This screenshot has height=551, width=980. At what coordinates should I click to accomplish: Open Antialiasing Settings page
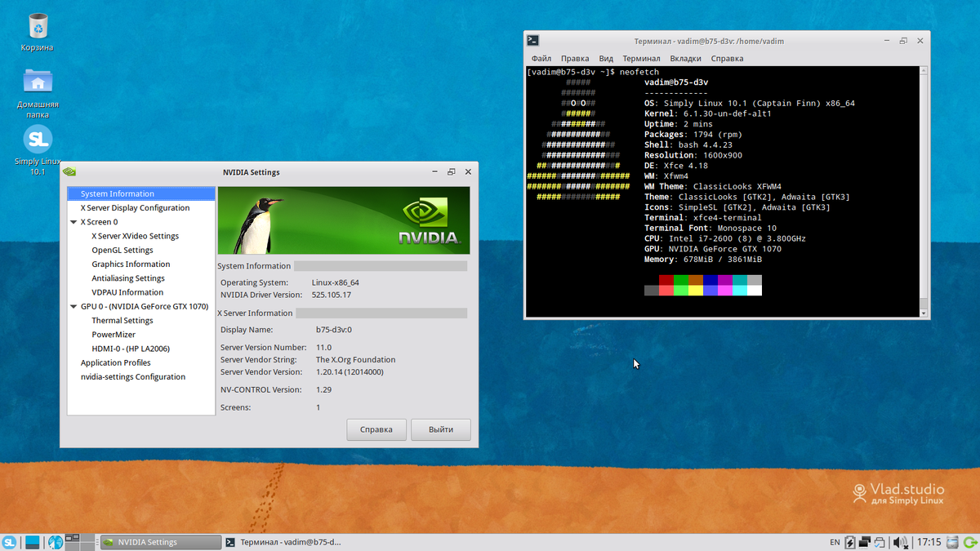tap(128, 278)
